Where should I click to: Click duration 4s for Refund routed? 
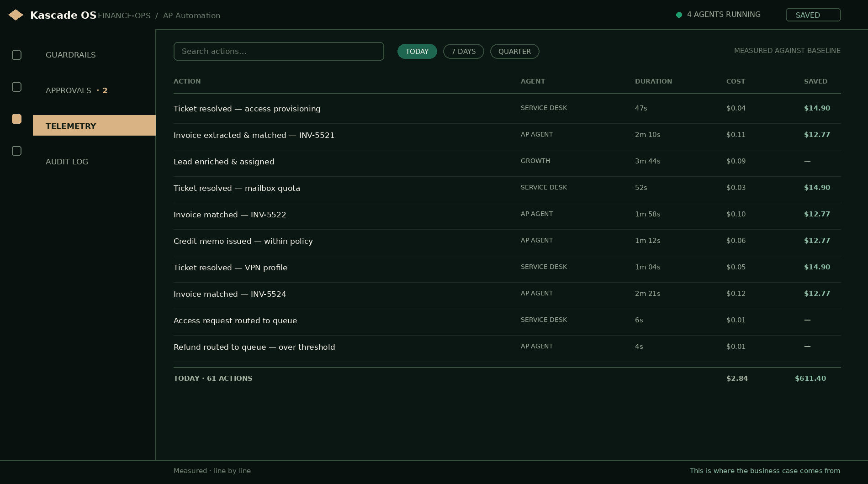(x=639, y=347)
